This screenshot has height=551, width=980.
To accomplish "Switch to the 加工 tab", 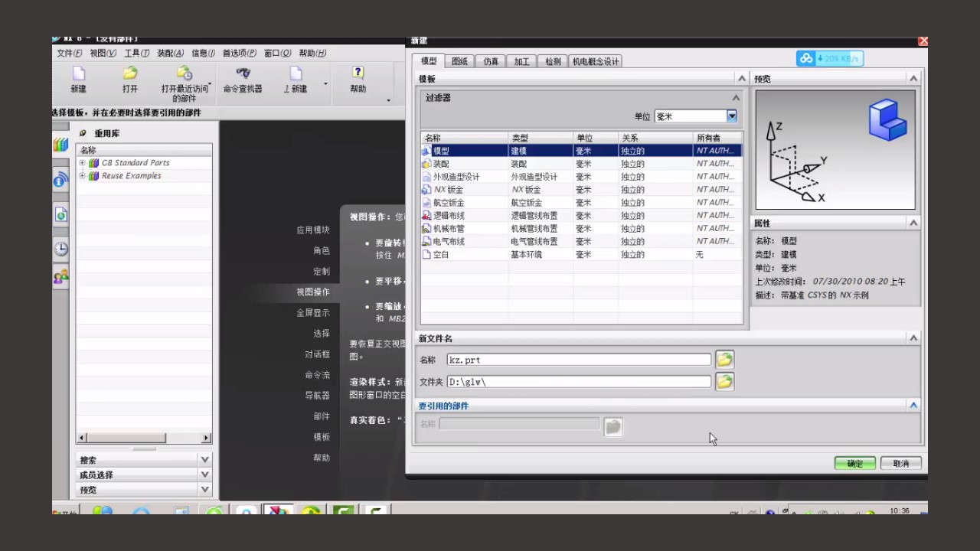I will [521, 61].
